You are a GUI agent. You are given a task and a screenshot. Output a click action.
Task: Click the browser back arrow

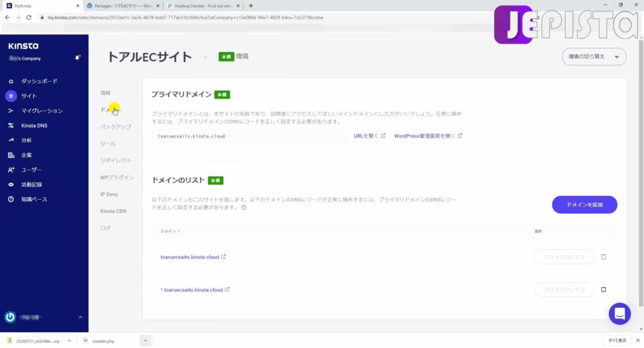[x=7, y=18]
